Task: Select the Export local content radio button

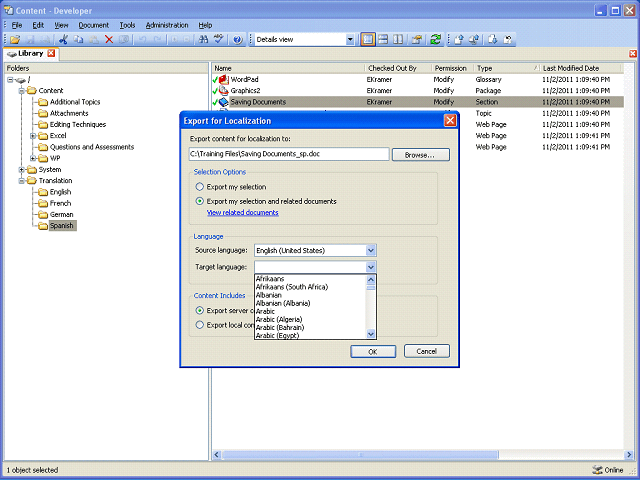Action: (199, 325)
